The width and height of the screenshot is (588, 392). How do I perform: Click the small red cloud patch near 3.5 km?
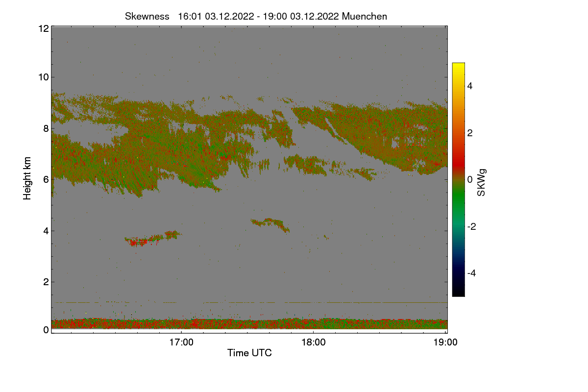coord(138,242)
